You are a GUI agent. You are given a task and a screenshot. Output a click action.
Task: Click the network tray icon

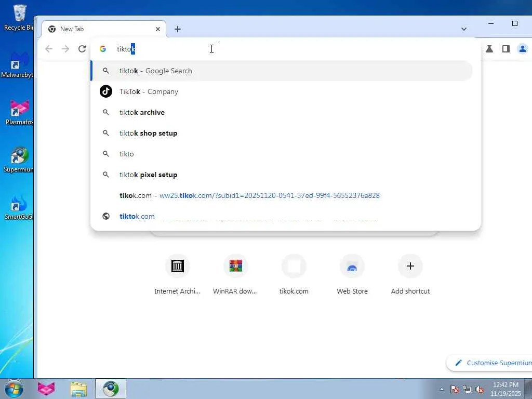coord(467,389)
